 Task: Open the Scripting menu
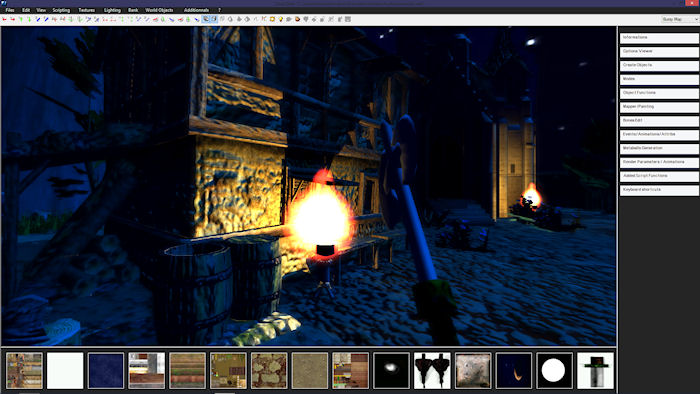tap(61, 10)
